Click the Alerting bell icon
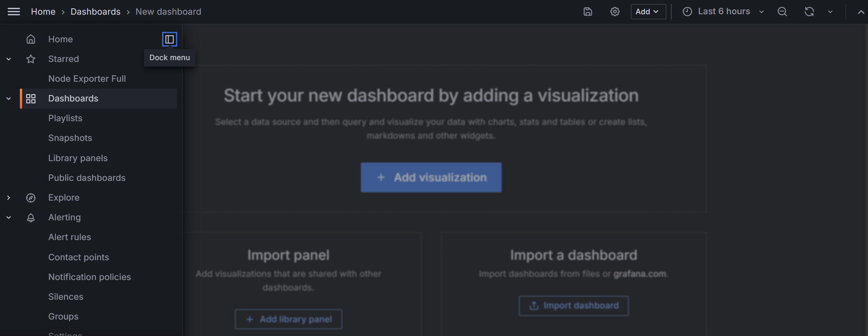 click(x=31, y=218)
